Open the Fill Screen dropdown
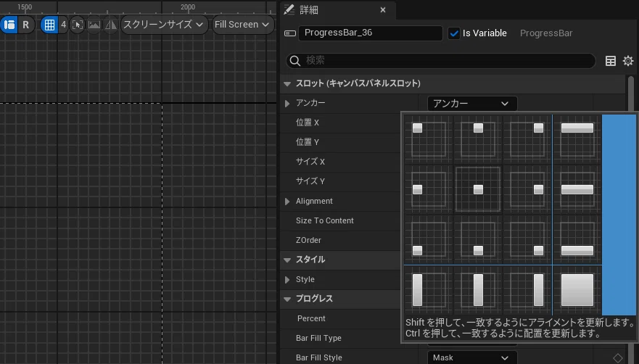Image resolution: width=639 pixels, height=364 pixels. click(x=242, y=25)
